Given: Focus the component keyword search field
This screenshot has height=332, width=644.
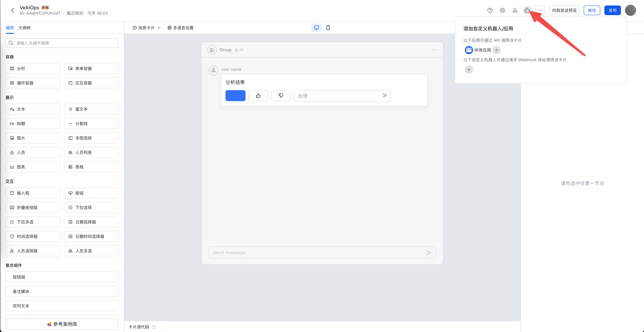Looking at the screenshot, I should pos(62,43).
